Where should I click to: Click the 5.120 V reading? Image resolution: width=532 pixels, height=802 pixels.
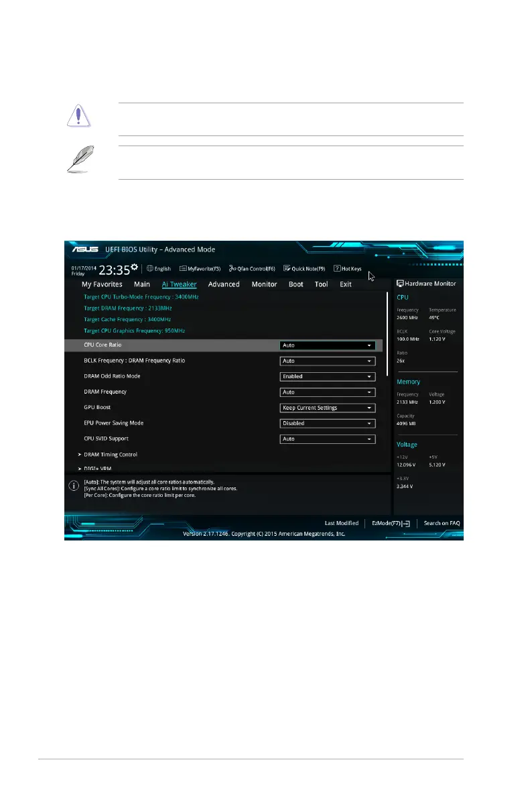pos(437,465)
